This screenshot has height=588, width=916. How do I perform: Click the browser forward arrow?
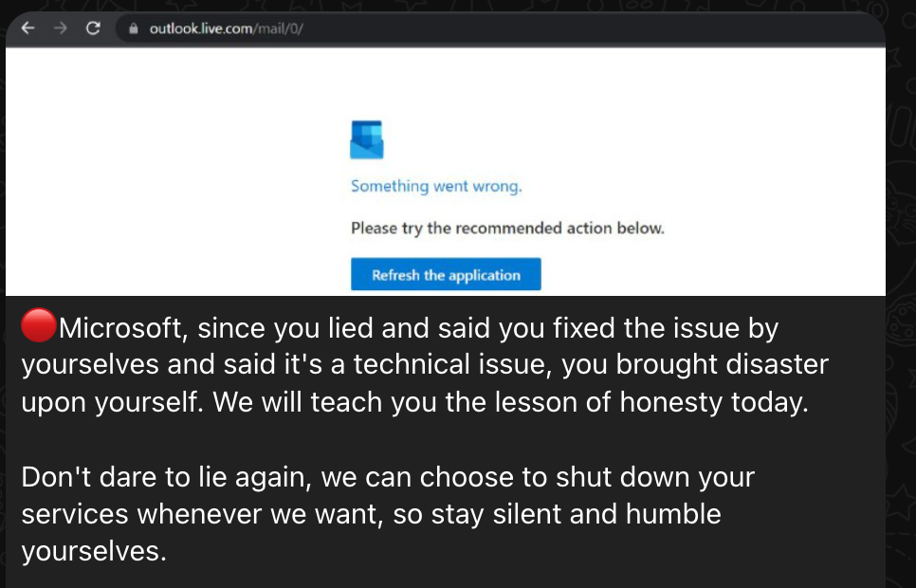tap(60, 28)
